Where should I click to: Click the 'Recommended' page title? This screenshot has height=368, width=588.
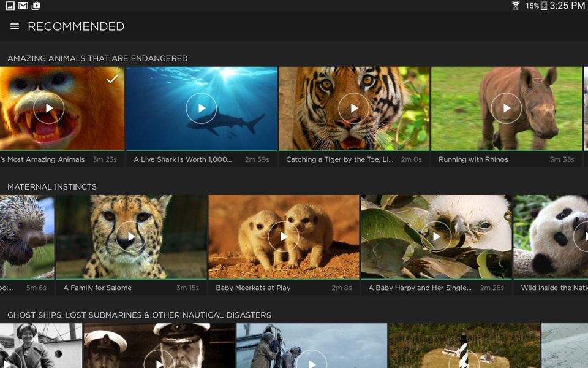click(x=76, y=26)
